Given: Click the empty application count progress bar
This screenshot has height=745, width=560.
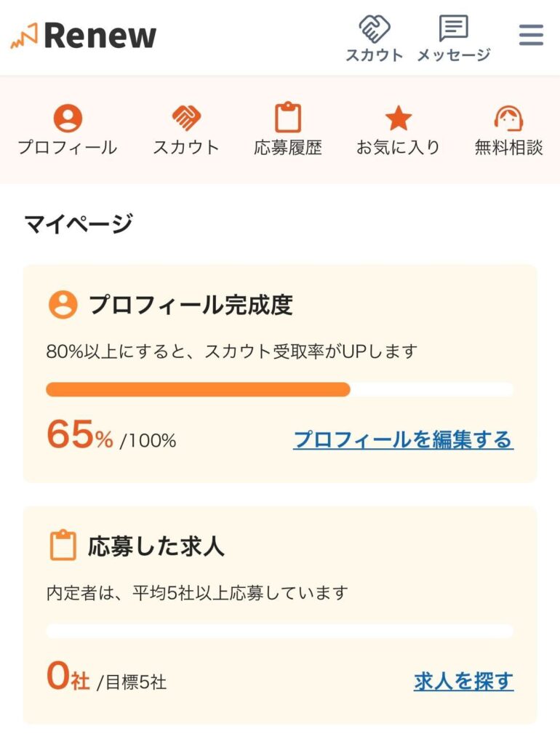Looking at the screenshot, I should coord(280,631).
